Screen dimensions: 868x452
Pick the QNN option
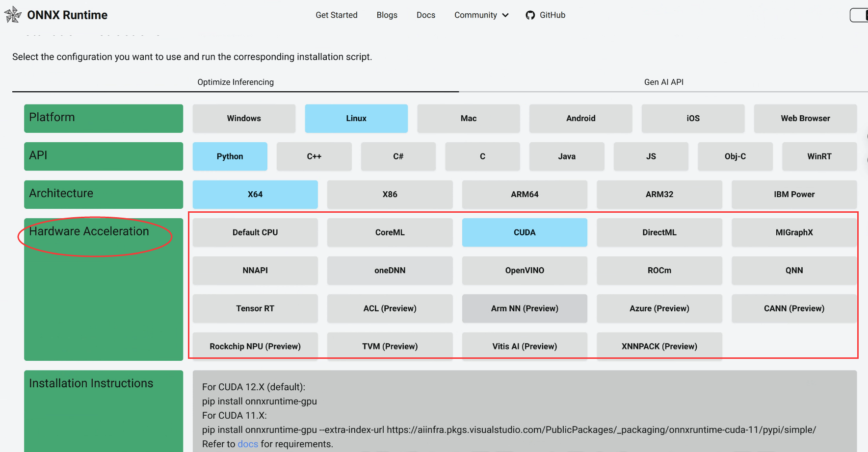coord(794,270)
